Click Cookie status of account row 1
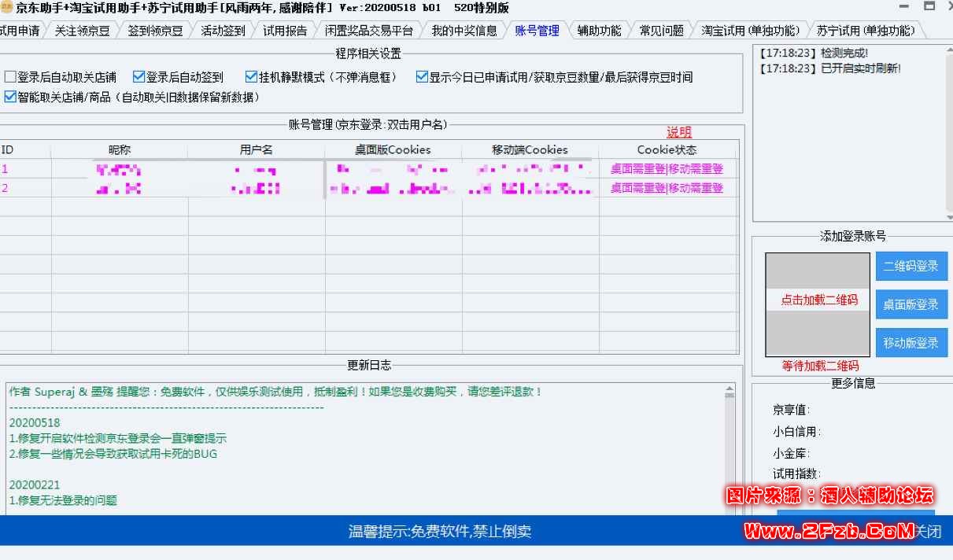This screenshot has width=953, height=560. click(667, 168)
